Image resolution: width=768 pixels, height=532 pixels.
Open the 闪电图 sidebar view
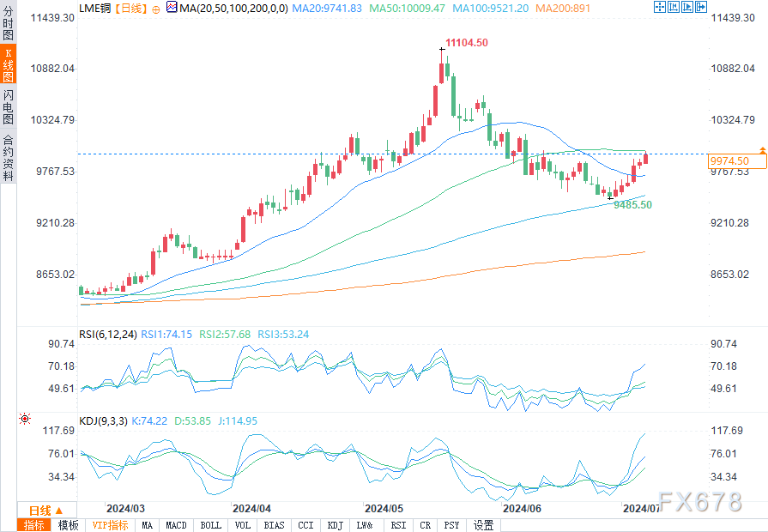(9, 106)
